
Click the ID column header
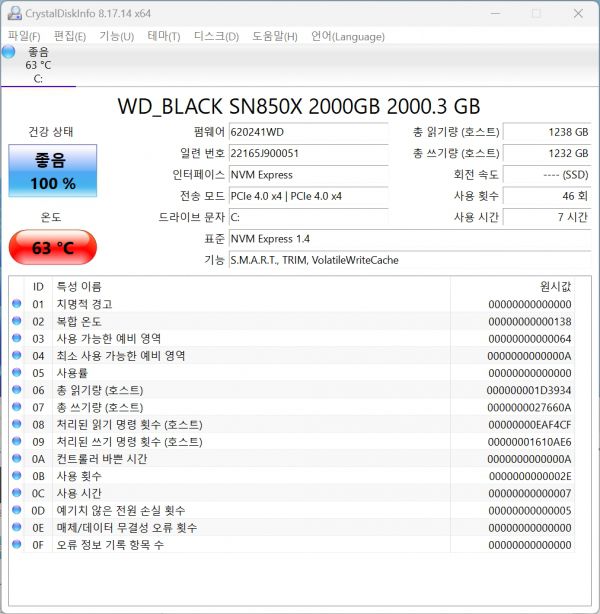click(x=38, y=287)
